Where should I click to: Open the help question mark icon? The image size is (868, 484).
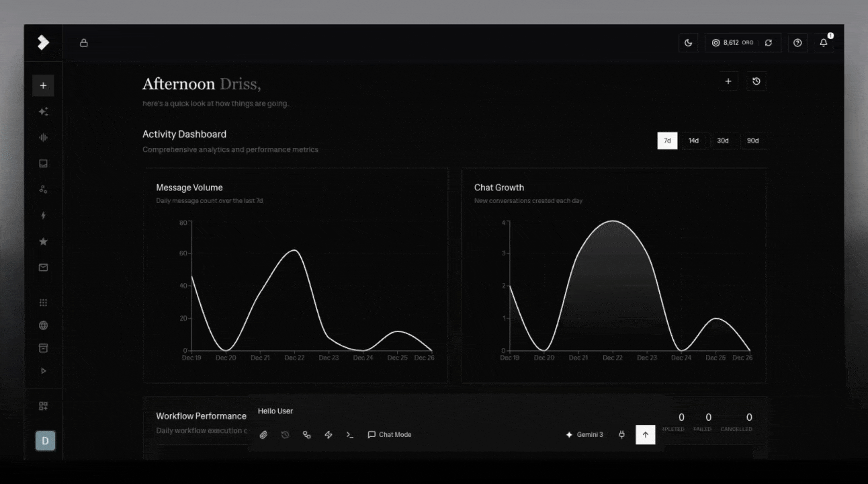797,43
